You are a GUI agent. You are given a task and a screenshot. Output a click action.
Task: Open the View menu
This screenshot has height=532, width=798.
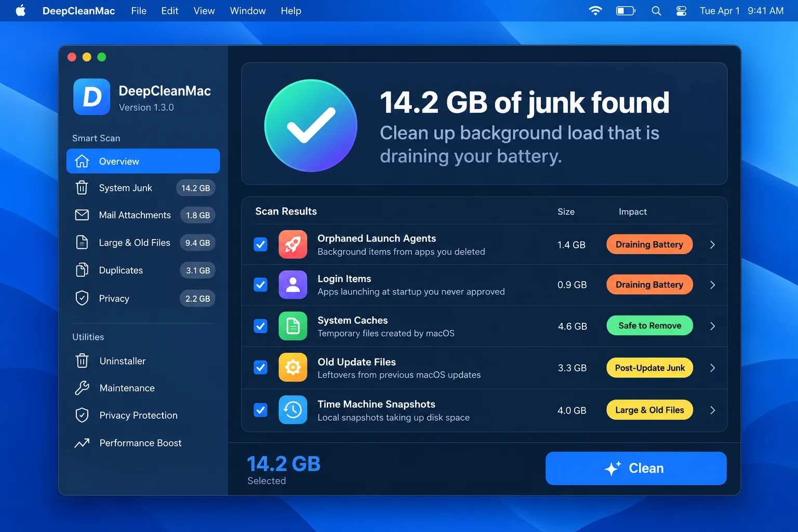point(204,10)
